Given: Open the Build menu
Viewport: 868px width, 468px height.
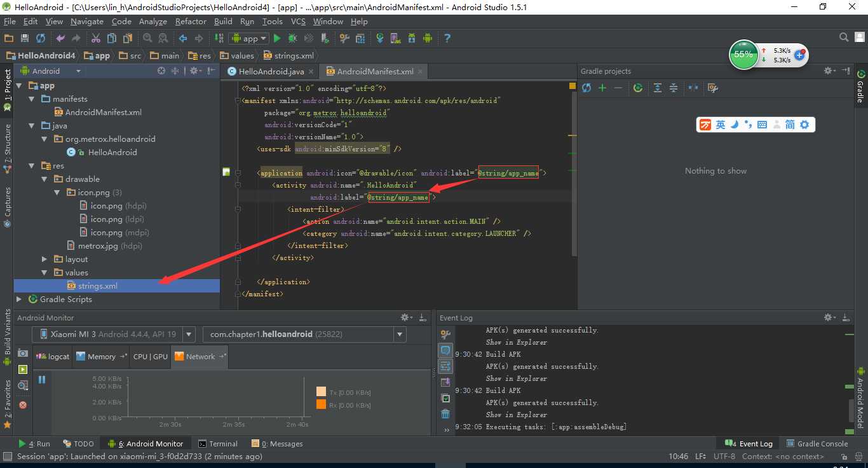Looking at the screenshot, I should (x=223, y=22).
